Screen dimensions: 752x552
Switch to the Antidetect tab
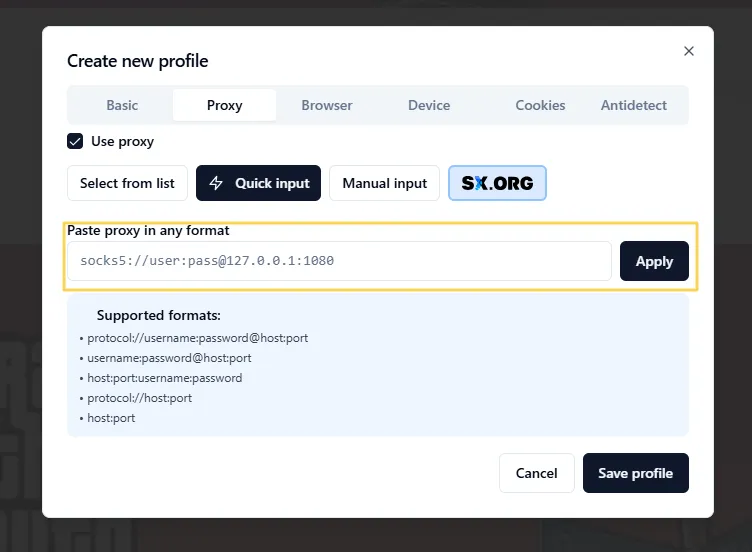point(634,105)
